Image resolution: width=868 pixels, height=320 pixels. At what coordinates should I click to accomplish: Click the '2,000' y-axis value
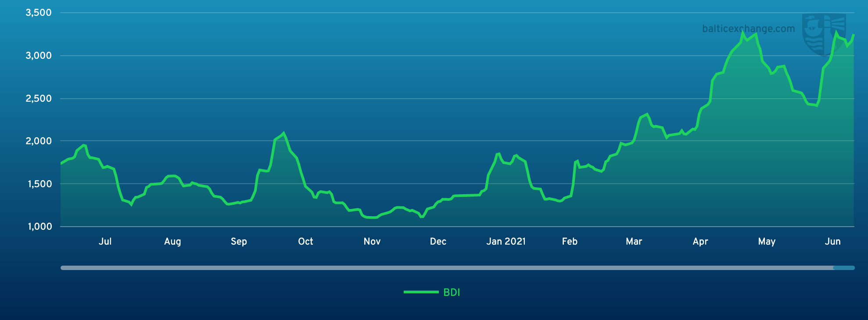39,141
